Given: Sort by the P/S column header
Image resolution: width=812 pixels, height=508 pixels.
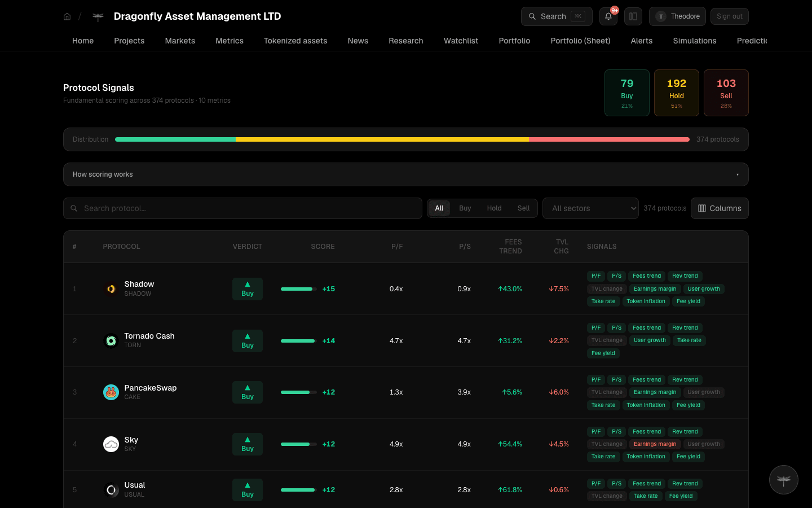Looking at the screenshot, I should (x=465, y=247).
